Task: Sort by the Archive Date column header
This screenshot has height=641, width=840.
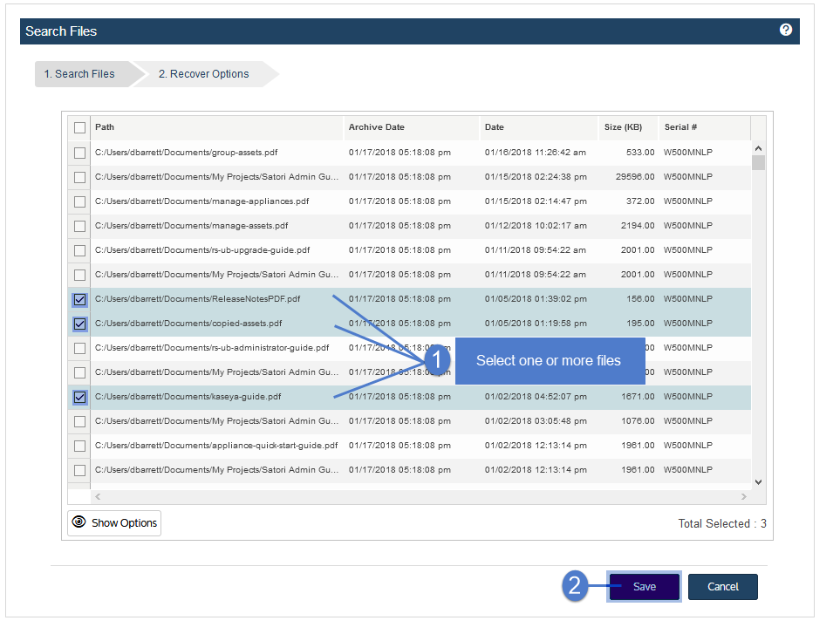Action: tap(411, 127)
